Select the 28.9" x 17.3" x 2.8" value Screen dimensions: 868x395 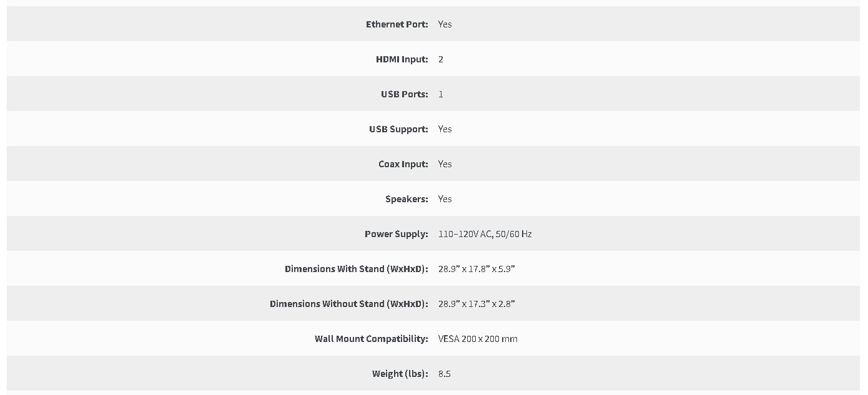click(476, 304)
